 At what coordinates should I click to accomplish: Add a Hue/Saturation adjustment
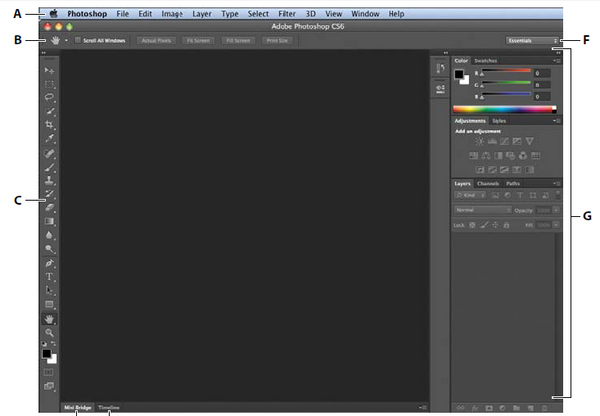[x=473, y=155]
